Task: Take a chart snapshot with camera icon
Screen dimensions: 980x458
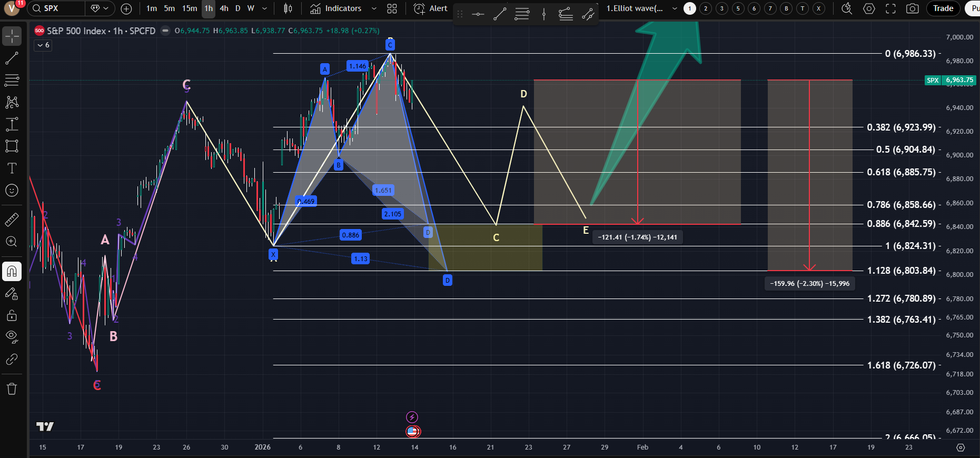Action: [x=912, y=8]
